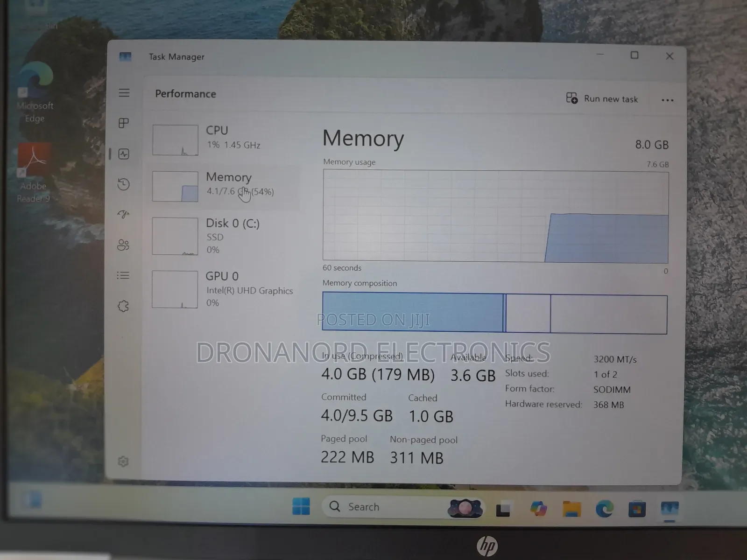The width and height of the screenshot is (747, 560).
Task: Open Task Manager settings gear
Action: point(123,462)
